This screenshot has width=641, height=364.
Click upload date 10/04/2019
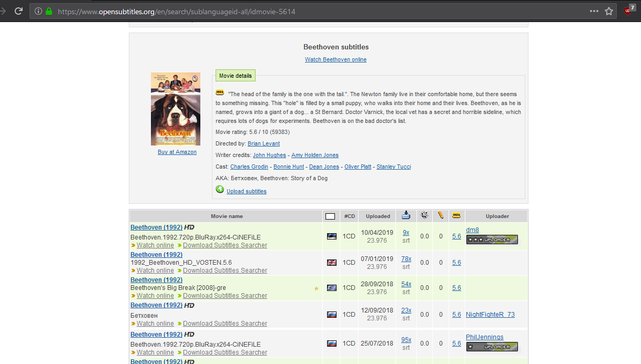point(377,233)
